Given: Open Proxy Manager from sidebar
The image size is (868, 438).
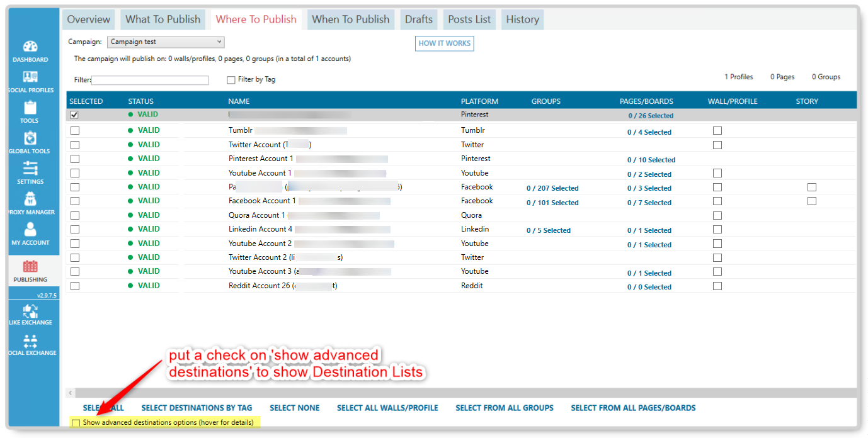Looking at the screenshot, I should tap(30, 203).
